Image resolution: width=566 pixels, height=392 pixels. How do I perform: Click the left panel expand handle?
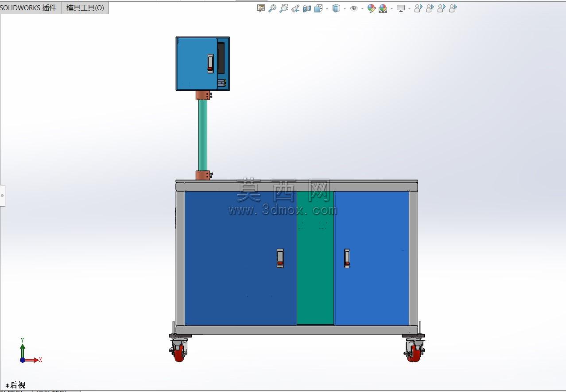(x=2, y=195)
